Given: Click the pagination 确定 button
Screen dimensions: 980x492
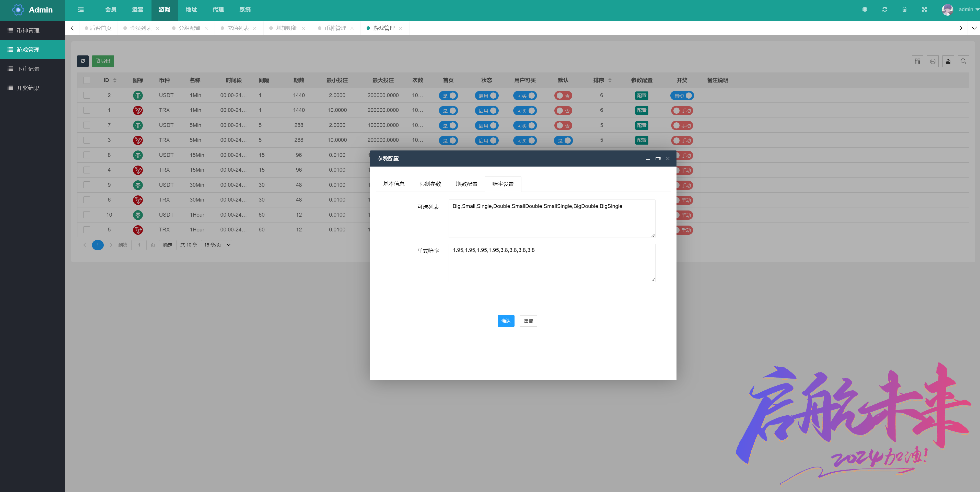Looking at the screenshot, I should 167,245.
